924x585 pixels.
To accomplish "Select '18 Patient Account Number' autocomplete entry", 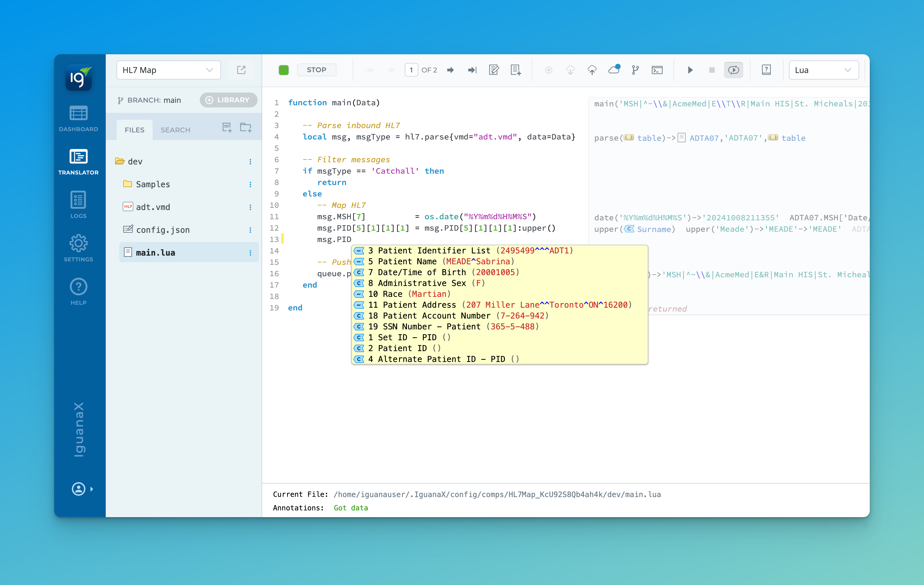I will pos(500,315).
